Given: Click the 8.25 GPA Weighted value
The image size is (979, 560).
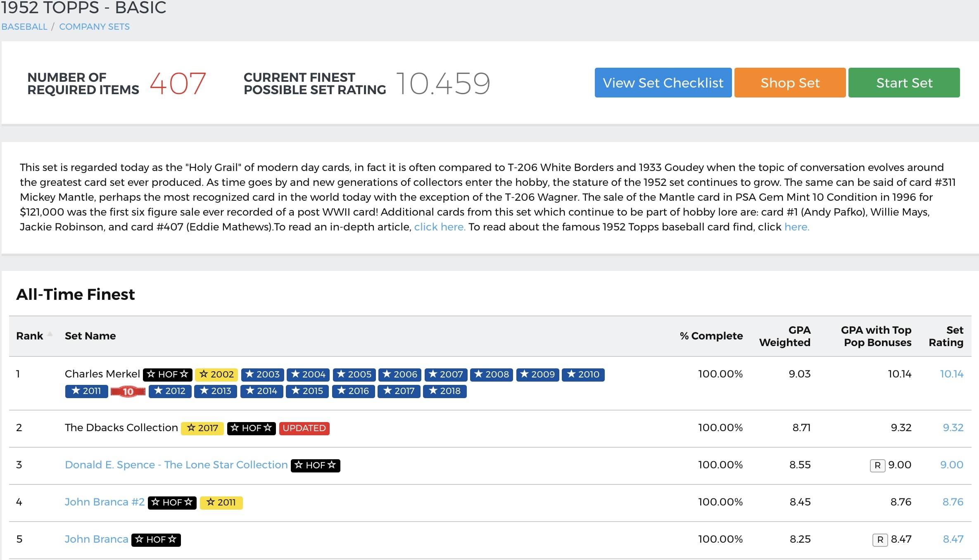Looking at the screenshot, I should pyautogui.click(x=800, y=539).
